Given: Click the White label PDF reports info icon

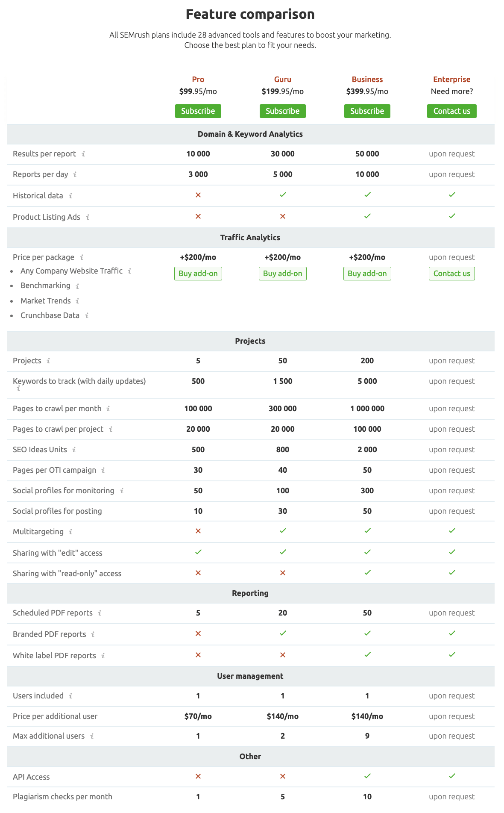Looking at the screenshot, I should [x=103, y=656].
